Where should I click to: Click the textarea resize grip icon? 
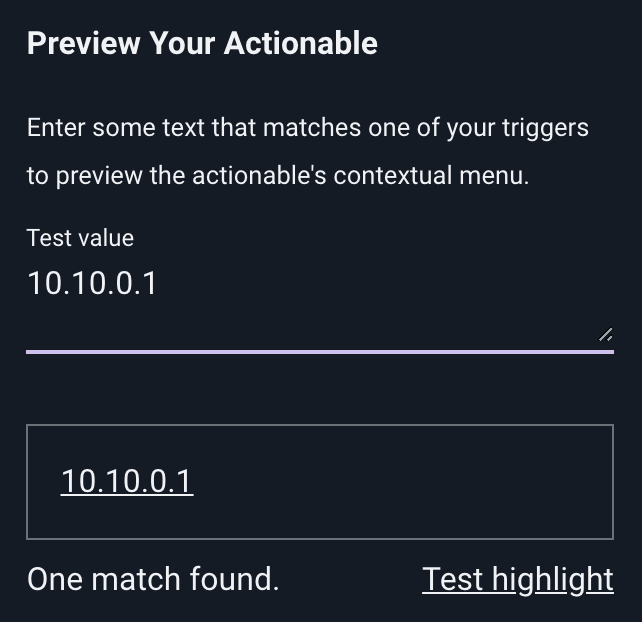click(x=605, y=335)
